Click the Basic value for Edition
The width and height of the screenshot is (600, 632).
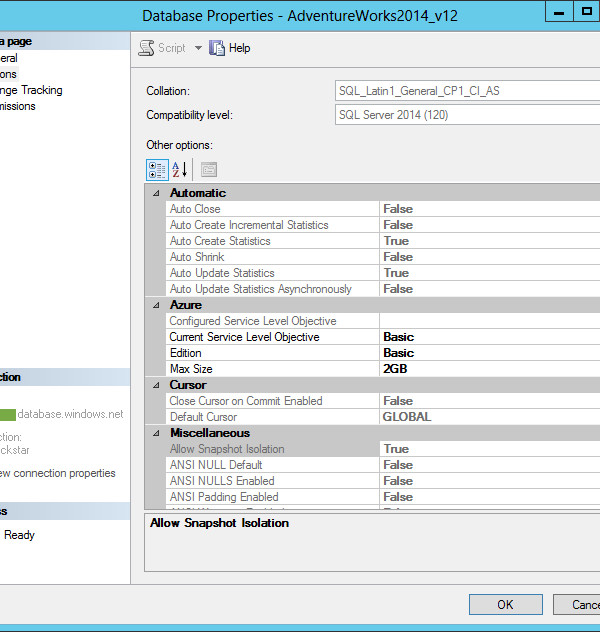399,353
